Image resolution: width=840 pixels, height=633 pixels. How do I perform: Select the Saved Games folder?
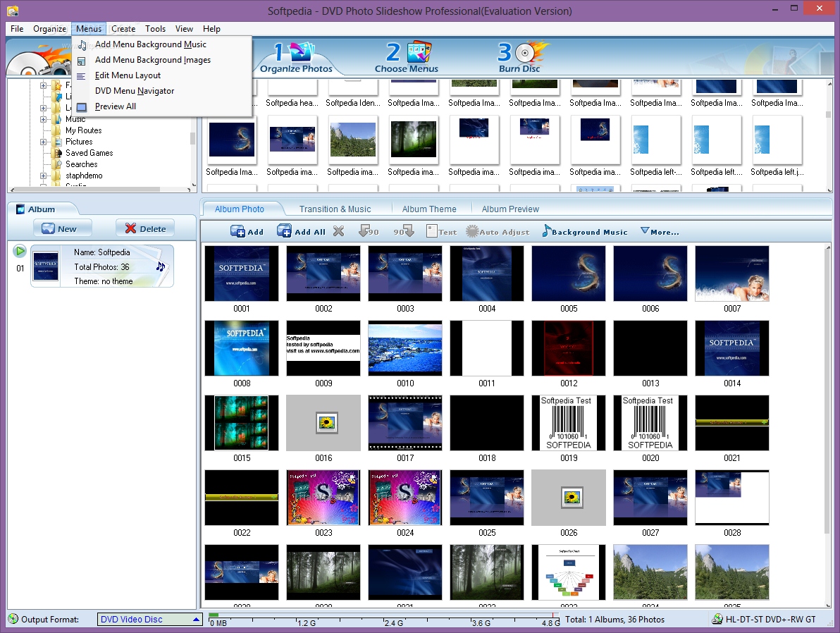pos(89,153)
